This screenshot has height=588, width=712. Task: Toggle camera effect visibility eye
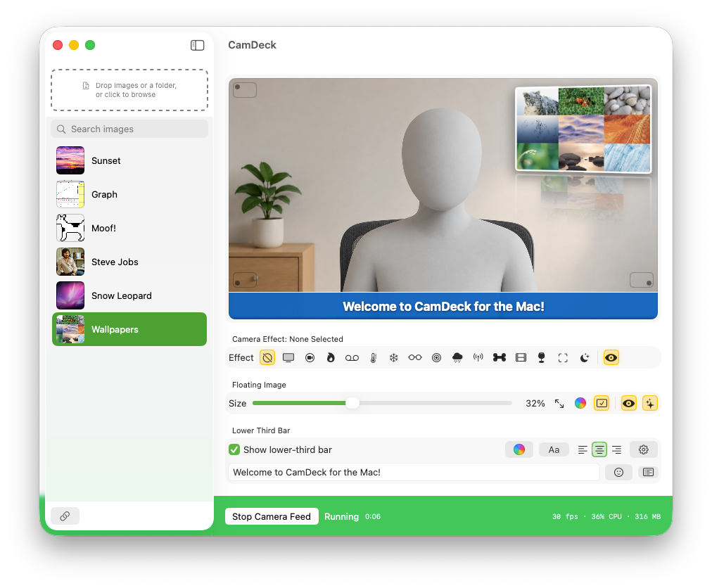click(x=611, y=358)
